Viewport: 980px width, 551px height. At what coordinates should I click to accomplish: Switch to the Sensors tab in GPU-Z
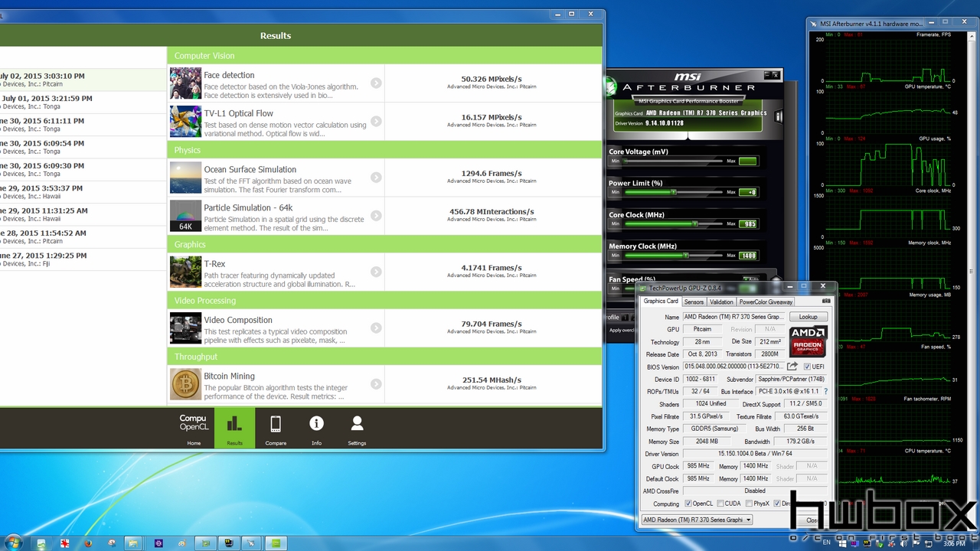(x=694, y=302)
